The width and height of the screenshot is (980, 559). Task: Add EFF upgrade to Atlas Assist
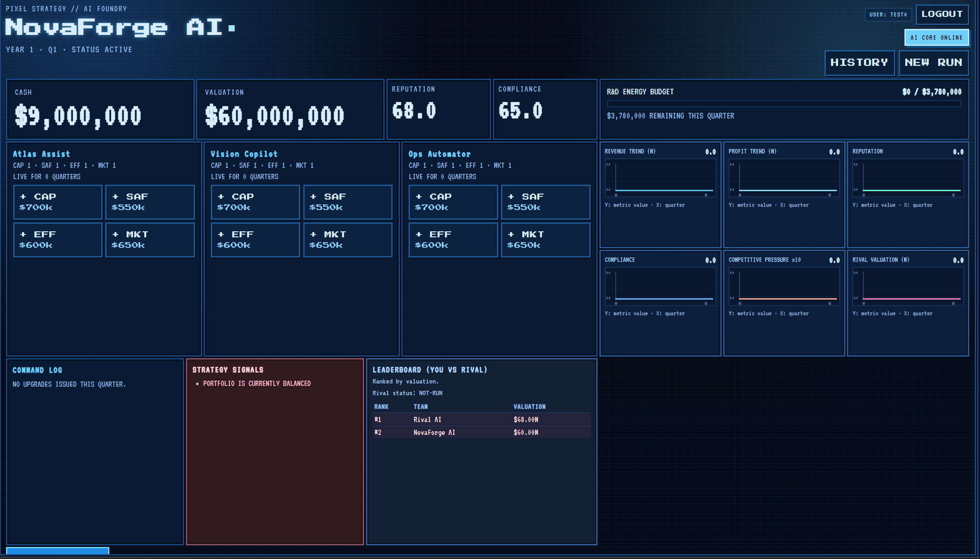(57, 240)
